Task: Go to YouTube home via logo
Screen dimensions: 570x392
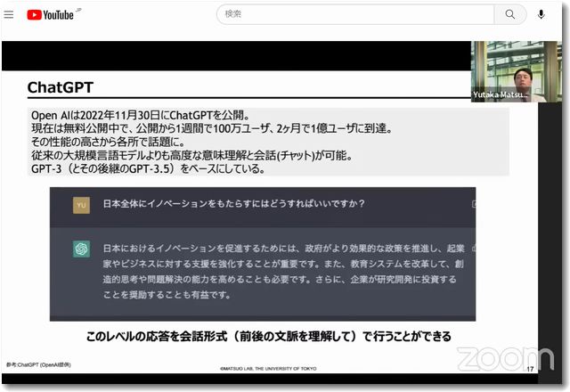Action: (51, 15)
